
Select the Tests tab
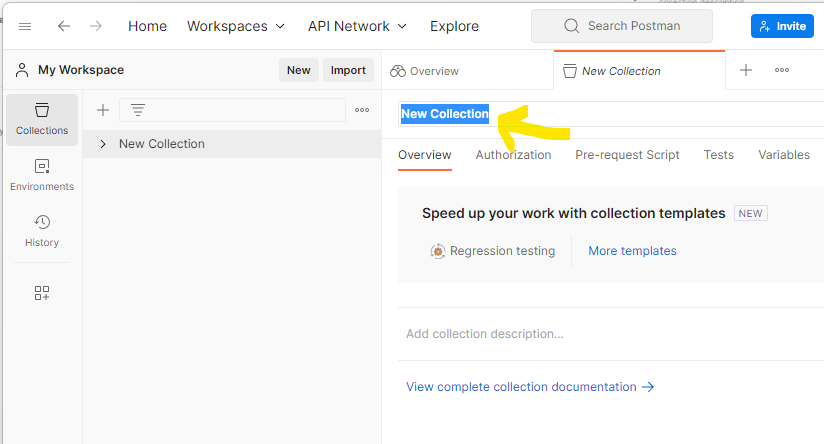tap(718, 155)
